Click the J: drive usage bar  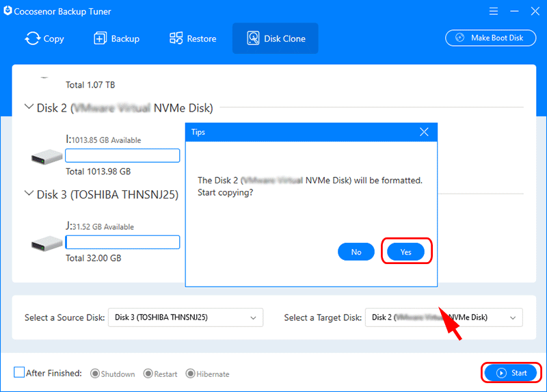click(x=122, y=242)
